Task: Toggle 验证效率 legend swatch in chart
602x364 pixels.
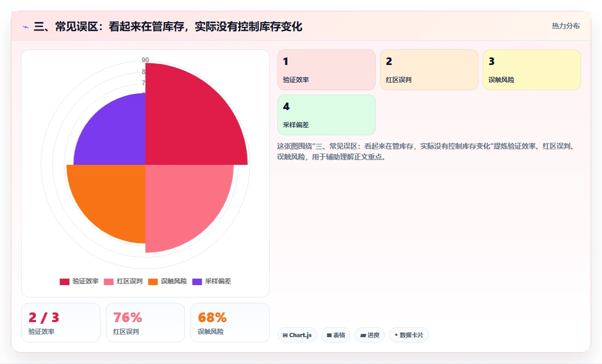Action: [64, 282]
